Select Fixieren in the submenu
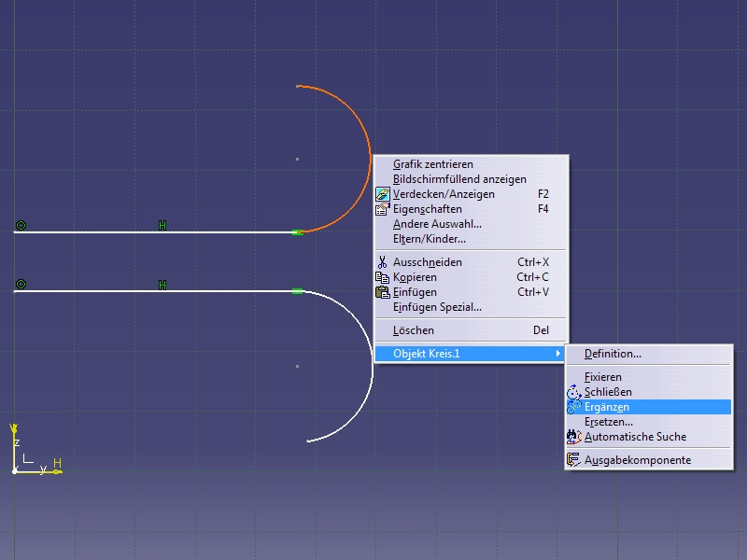 pos(649,377)
